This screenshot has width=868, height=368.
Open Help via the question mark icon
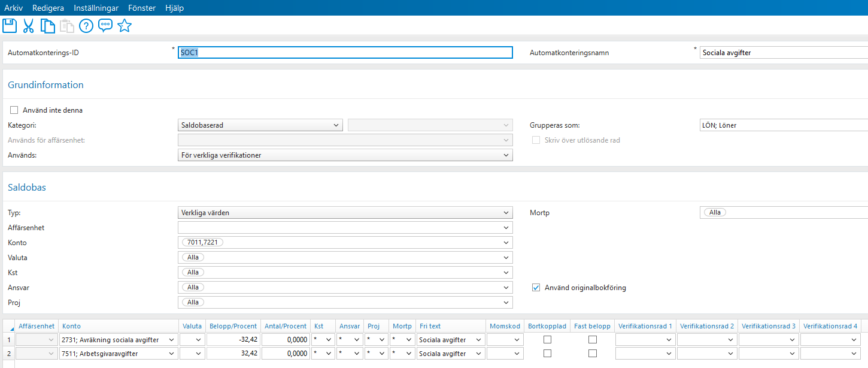coord(86,25)
